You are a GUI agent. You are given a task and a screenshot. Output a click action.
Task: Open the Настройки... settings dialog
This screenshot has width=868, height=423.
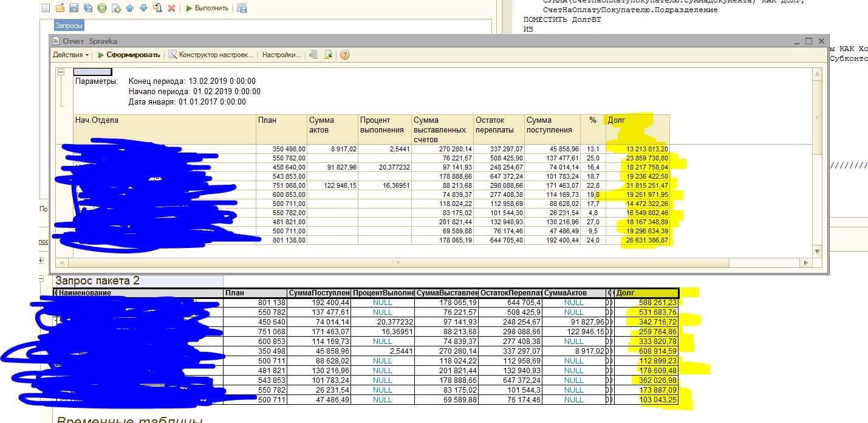(281, 55)
